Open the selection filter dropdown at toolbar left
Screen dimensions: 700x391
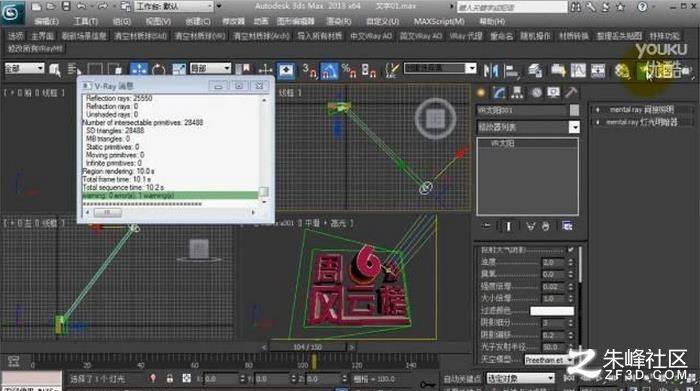25,68
